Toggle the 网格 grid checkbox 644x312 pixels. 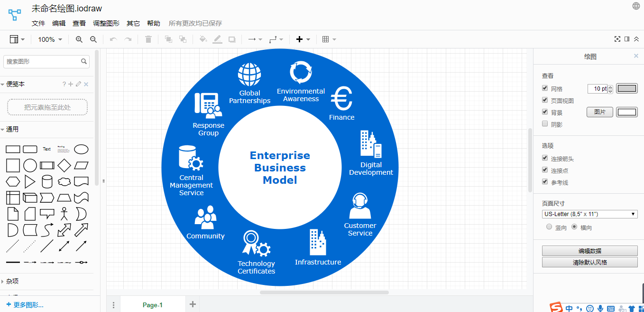(545, 88)
